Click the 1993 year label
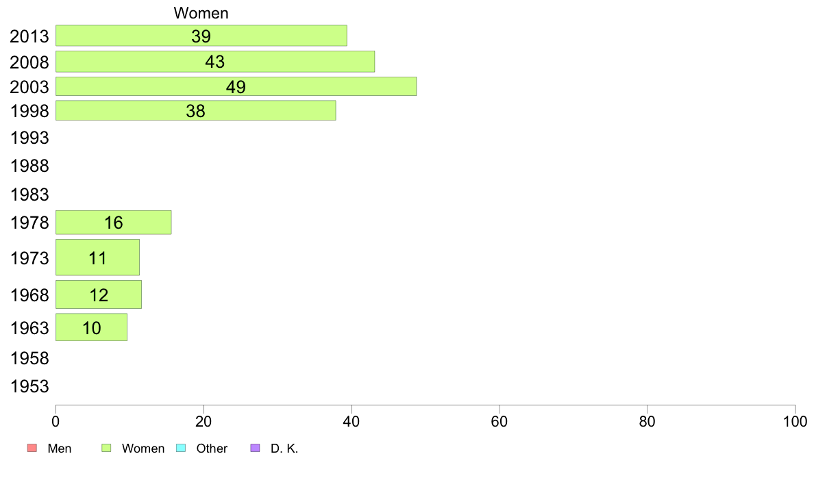The image size is (814, 504). pos(29,138)
